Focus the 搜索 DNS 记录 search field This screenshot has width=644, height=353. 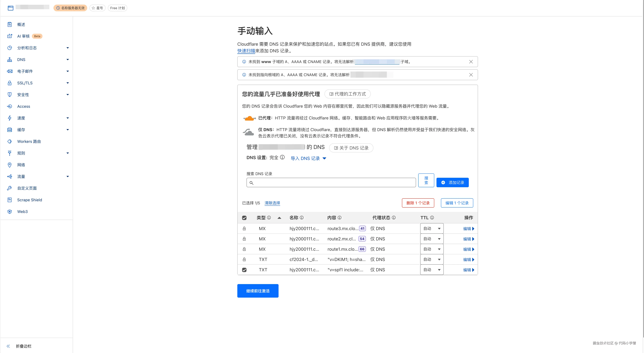331,183
